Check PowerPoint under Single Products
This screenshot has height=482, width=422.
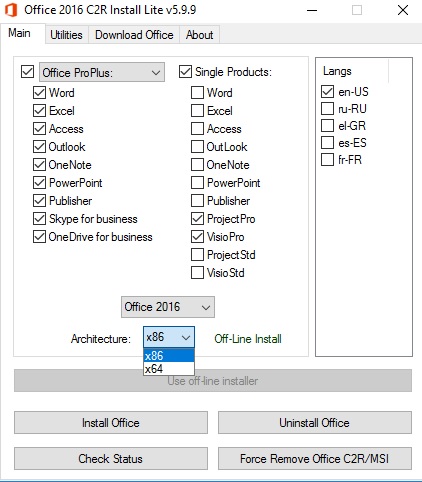tap(197, 183)
